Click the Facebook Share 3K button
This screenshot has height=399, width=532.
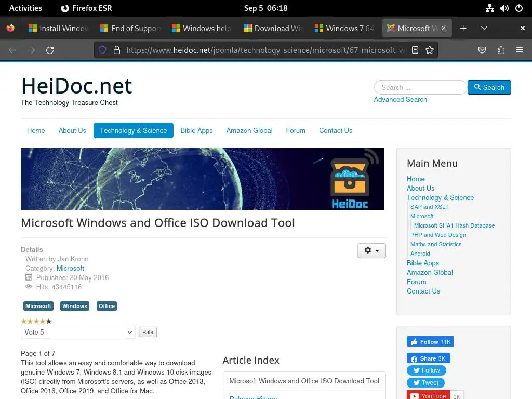[429, 358]
